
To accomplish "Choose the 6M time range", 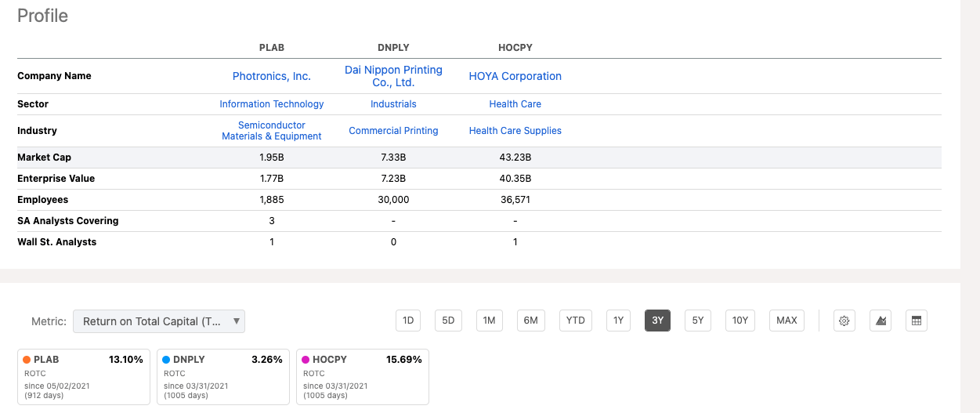I will (530, 321).
